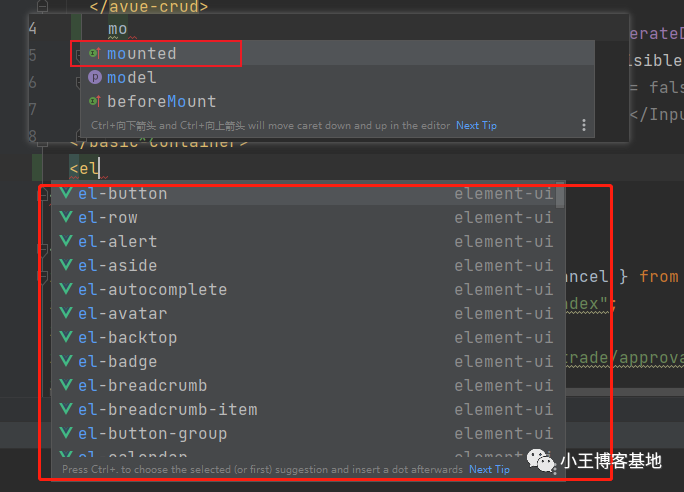The image size is (684, 492).
Task: Click Vue icon next to el-alert
Action: click(x=66, y=241)
